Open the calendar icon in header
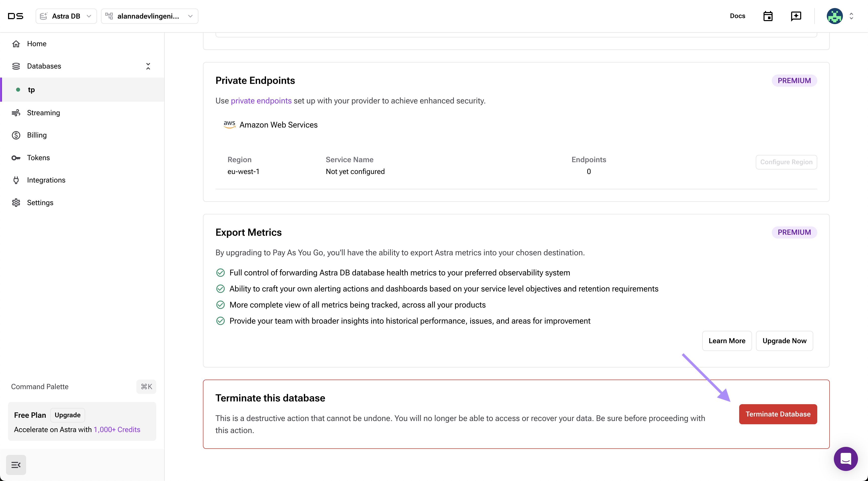Screen dimensions: 868x481 point(768,16)
